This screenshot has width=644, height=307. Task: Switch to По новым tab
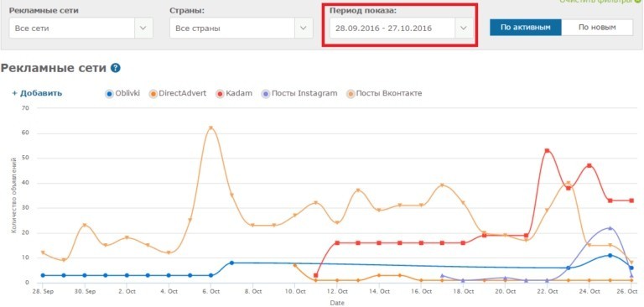click(597, 28)
